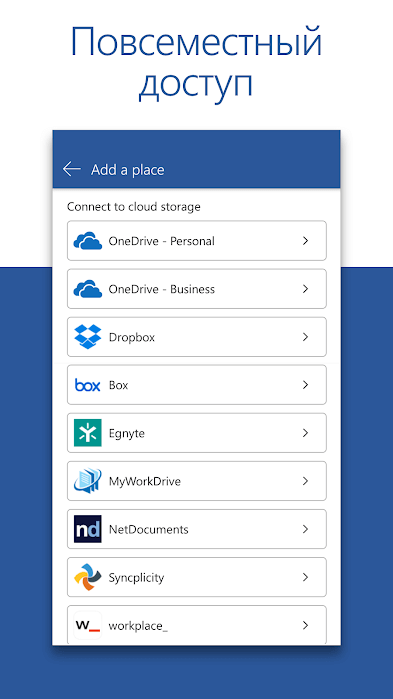Choose the OneDrive - Business entry

(x=196, y=289)
